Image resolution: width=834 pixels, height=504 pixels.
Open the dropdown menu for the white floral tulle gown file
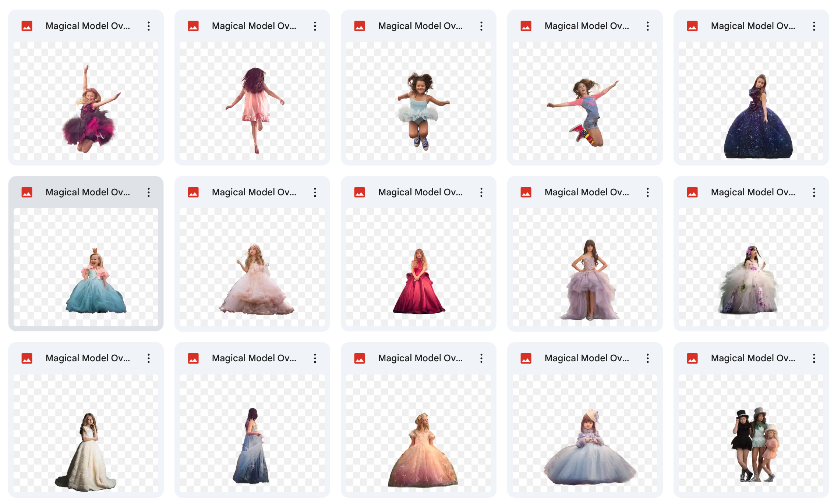click(x=814, y=192)
